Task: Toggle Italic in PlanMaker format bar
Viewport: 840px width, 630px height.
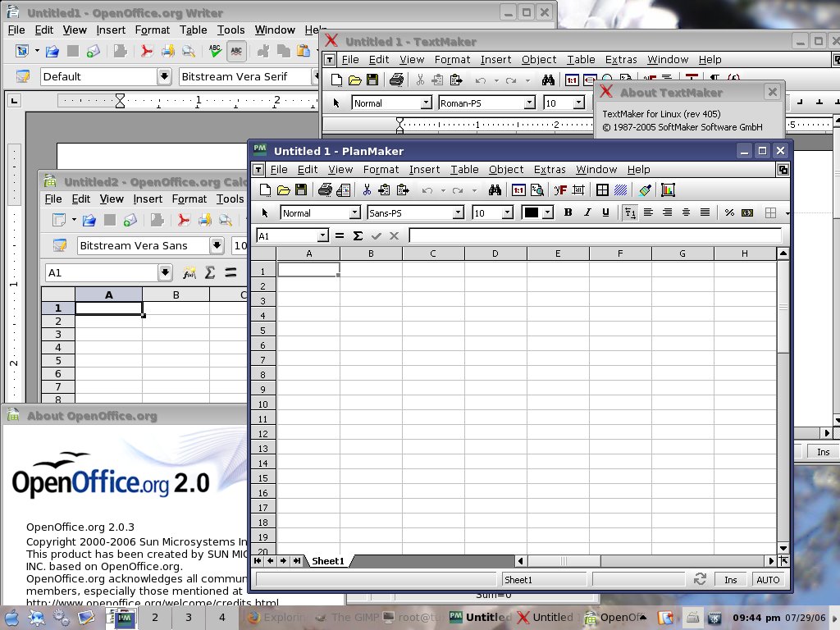Action: (x=587, y=212)
